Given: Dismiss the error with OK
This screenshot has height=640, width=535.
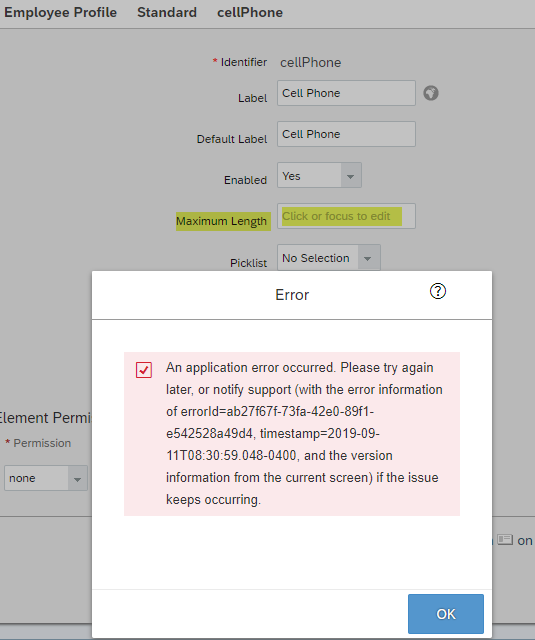Looking at the screenshot, I should pyautogui.click(x=446, y=614).
